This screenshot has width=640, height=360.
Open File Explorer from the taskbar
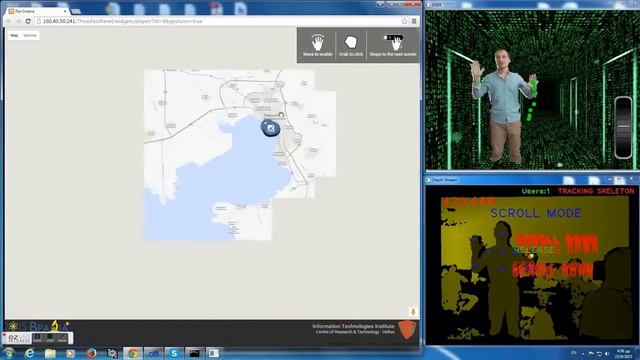click(x=50, y=353)
